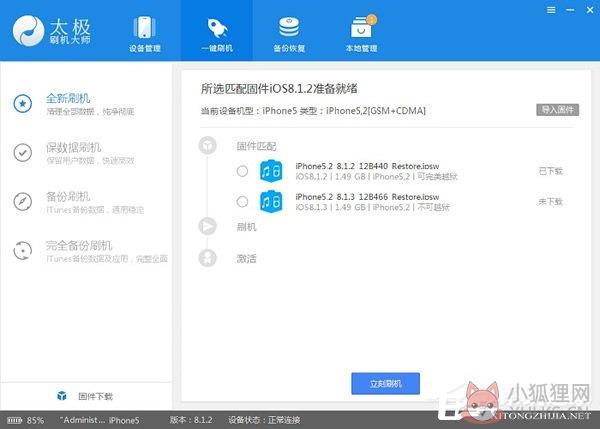Click the 85% battery percentage text
The width and height of the screenshot is (600, 429).
pos(35,420)
